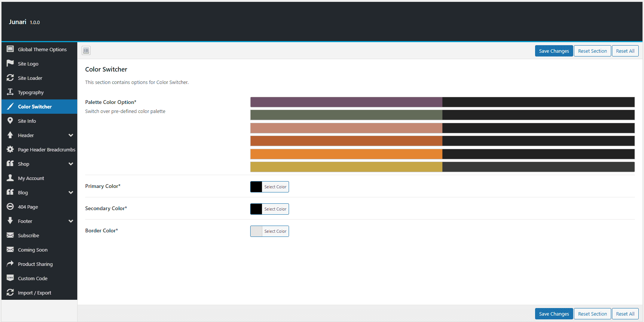Click the Site Logo flag icon
Viewport: 644px width, 322px height.
(x=10, y=63)
